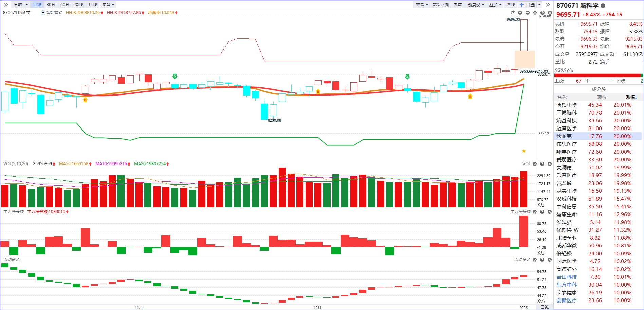Expand the left panel with double chevron
Viewport: 644px width, 310px height.
[6, 5]
